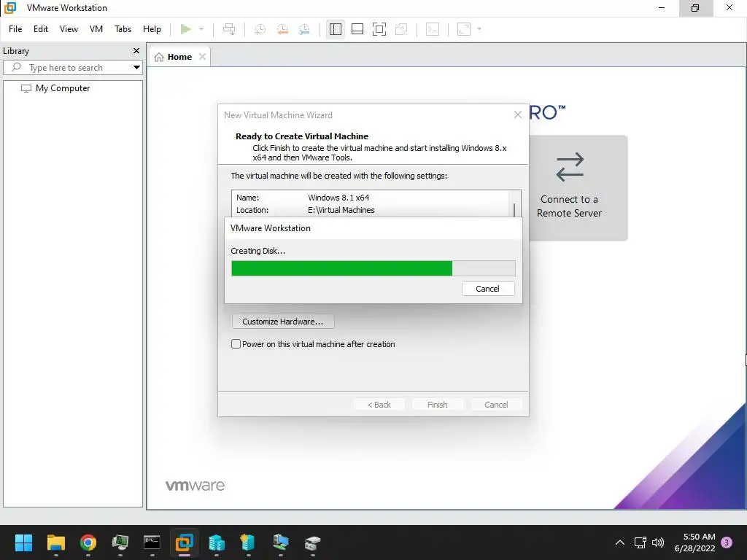The image size is (747, 560).
Task: Toggle the Show Library sidebar icon
Action: tap(336, 29)
